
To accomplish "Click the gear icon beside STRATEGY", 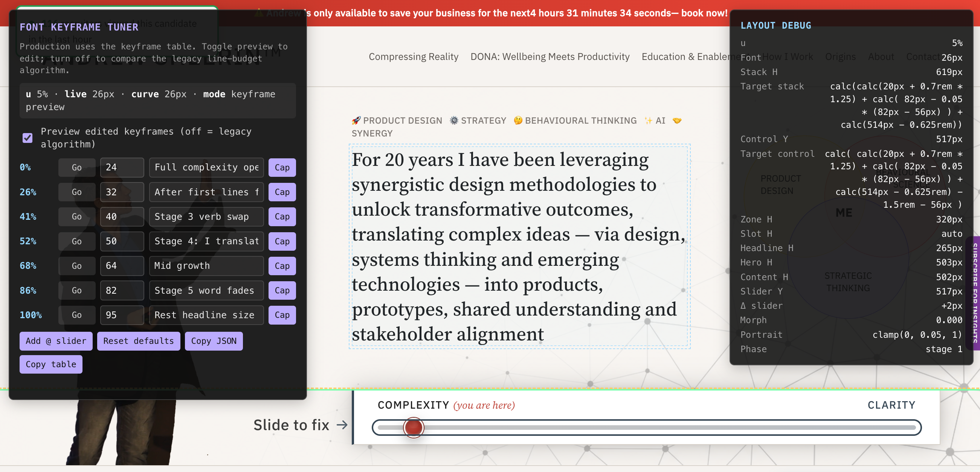I will pyautogui.click(x=454, y=121).
